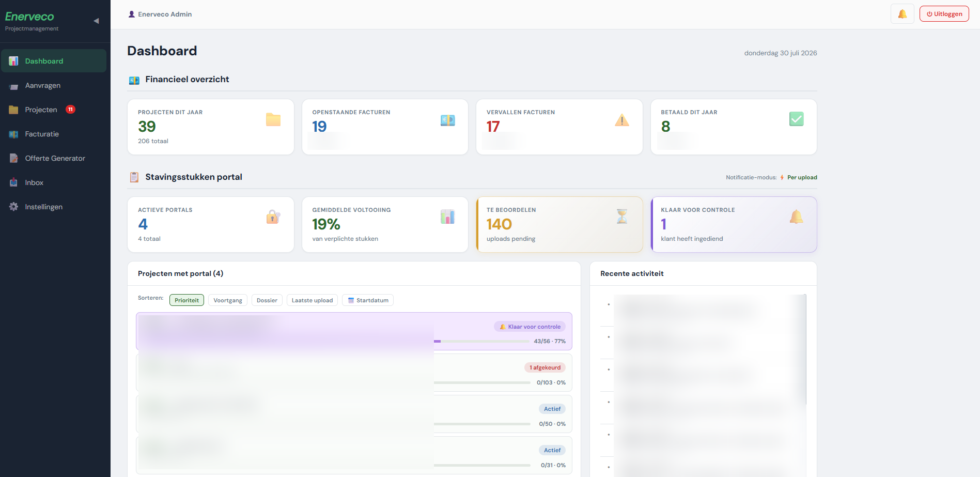
Task: Click the lock icon in Actieve portals card
Action: [x=273, y=217]
